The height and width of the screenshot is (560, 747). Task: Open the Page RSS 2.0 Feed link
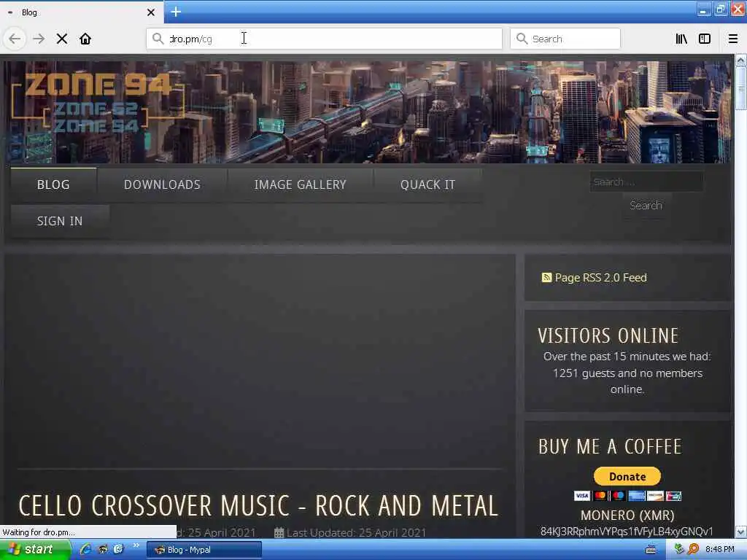[x=600, y=278]
